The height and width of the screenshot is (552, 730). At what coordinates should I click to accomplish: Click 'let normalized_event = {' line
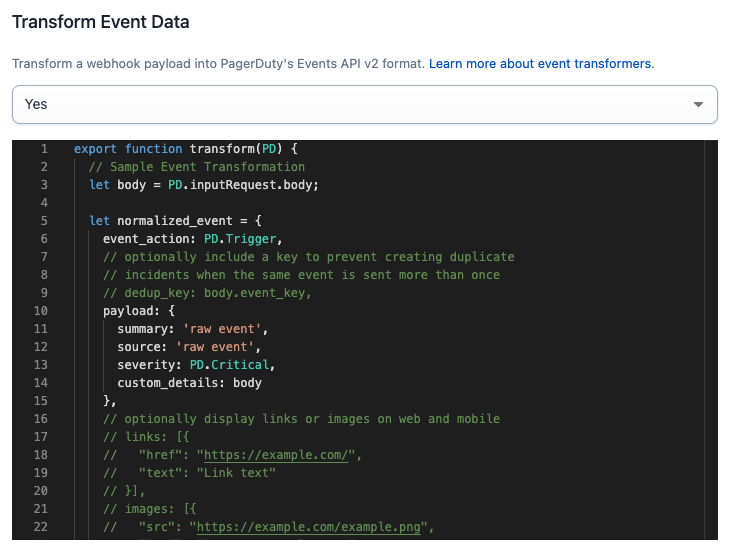pos(175,221)
